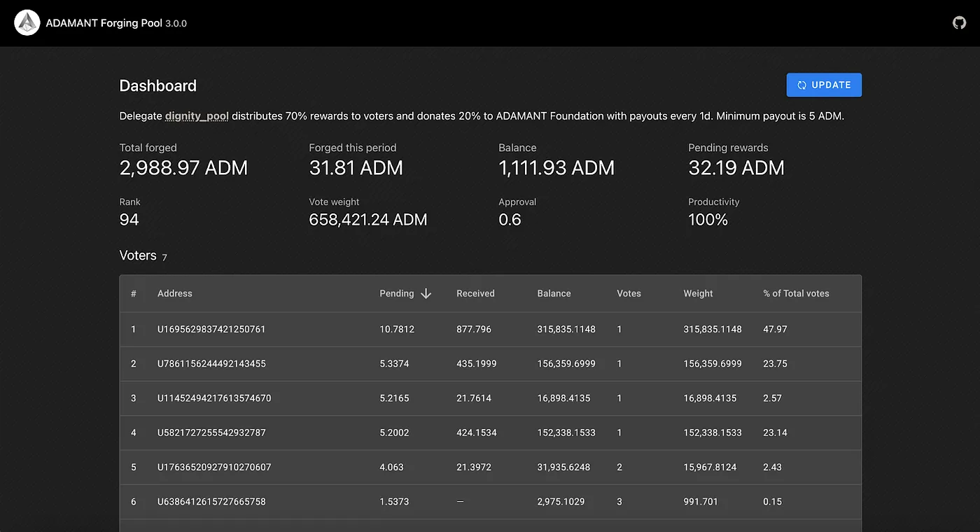Click the ADAMANT Forging Pool title

point(104,23)
